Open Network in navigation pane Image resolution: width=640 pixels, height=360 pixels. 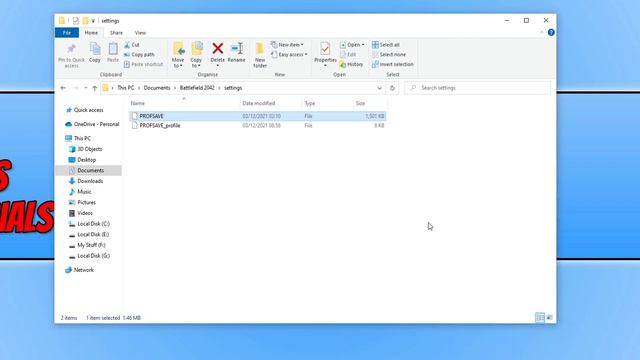(83, 270)
